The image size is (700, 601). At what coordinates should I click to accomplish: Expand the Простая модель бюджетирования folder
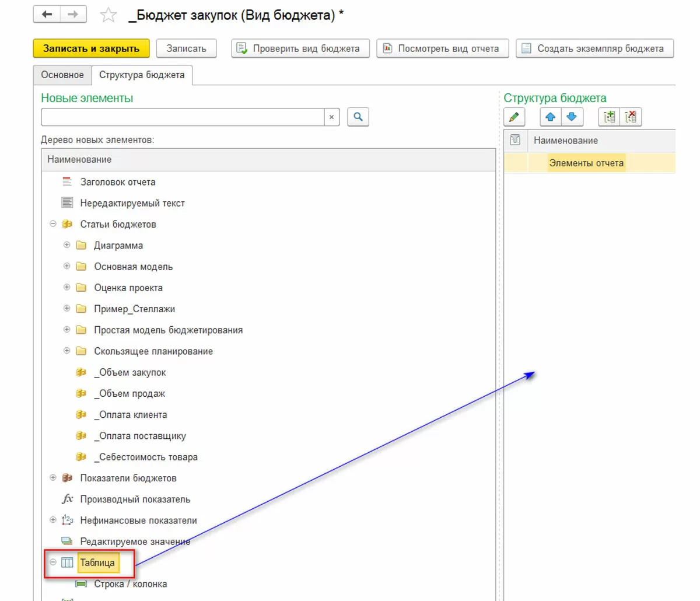(x=66, y=330)
